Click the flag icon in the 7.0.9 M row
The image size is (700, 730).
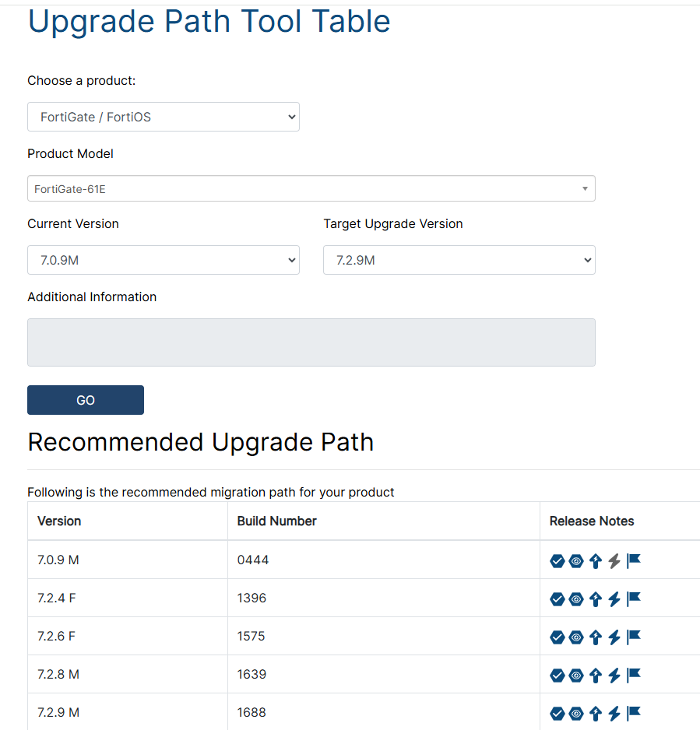[x=634, y=561]
